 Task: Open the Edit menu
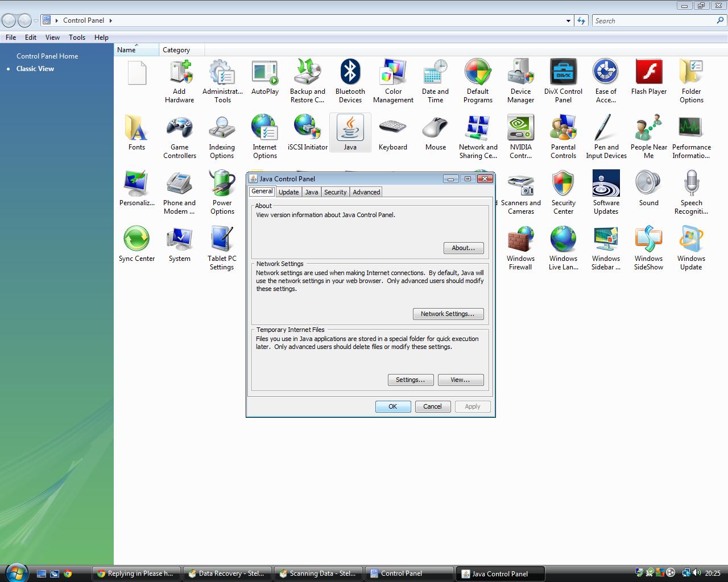click(31, 37)
